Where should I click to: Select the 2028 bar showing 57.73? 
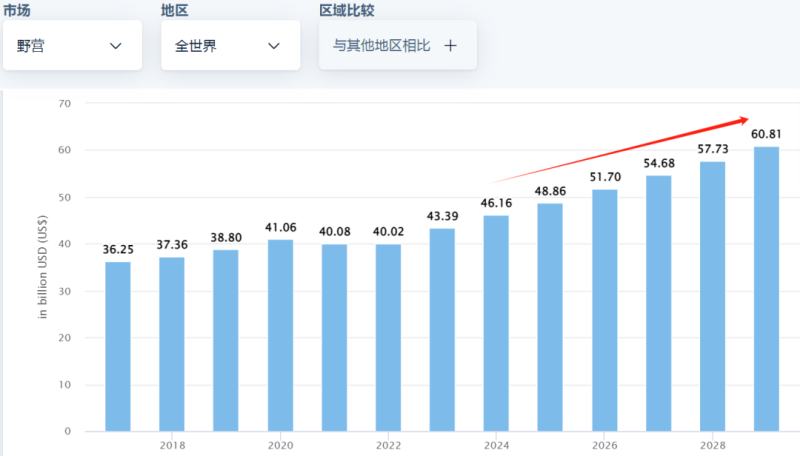[x=712, y=296]
